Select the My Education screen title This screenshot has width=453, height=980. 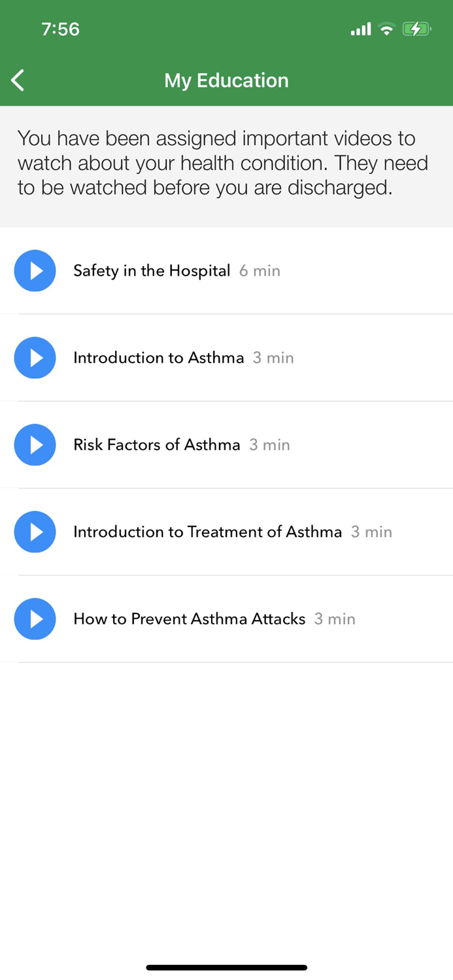pyautogui.click(x=226, y=80)
